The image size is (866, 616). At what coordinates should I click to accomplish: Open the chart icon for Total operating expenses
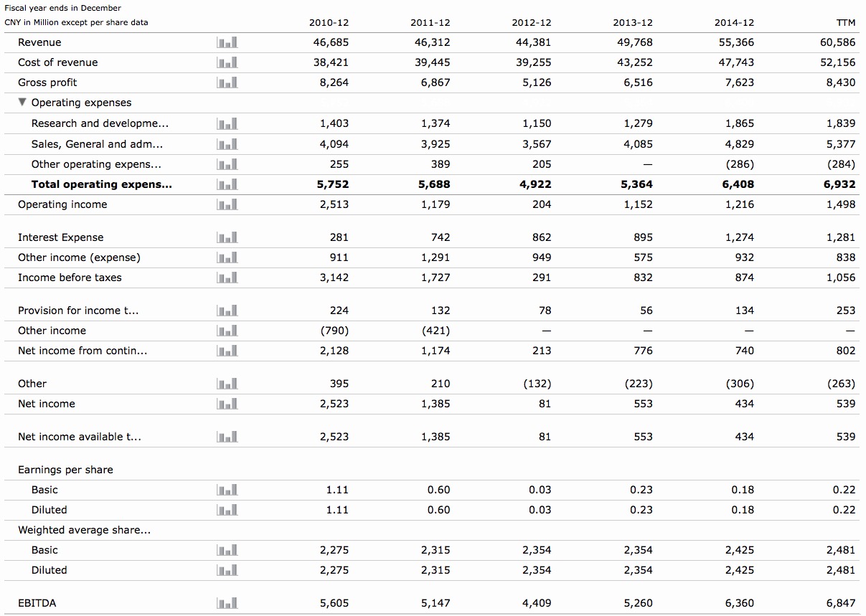227,184
